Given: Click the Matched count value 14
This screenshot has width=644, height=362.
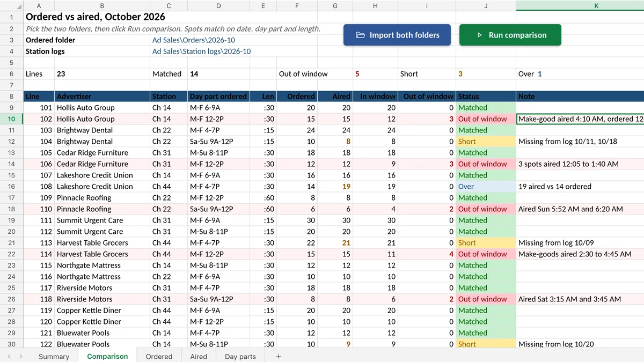Looking at the screenshot, I should point(194,74).
